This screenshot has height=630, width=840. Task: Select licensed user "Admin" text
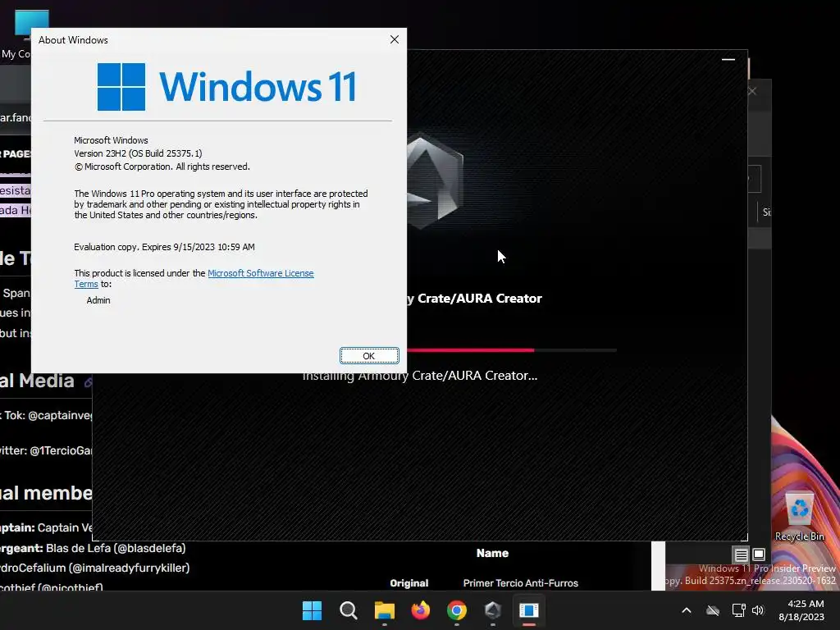[x=98, y=300]
